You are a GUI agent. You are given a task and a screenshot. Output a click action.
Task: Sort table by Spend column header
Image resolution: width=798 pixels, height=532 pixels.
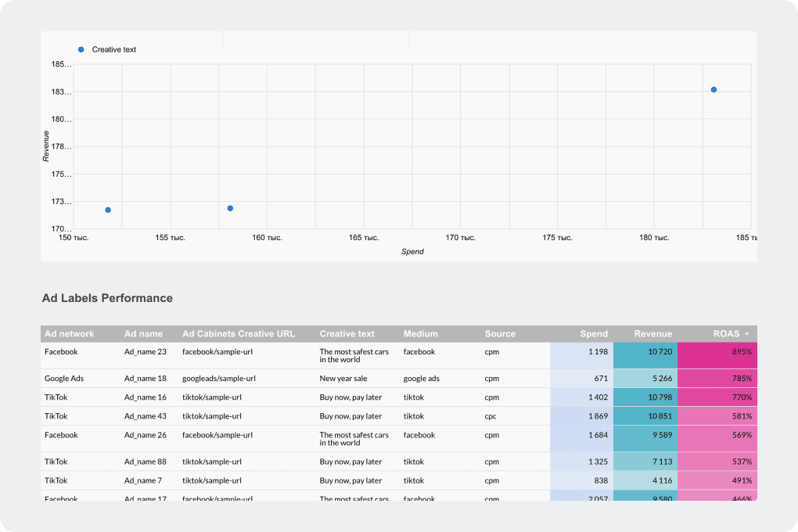(x=593, y=334)
